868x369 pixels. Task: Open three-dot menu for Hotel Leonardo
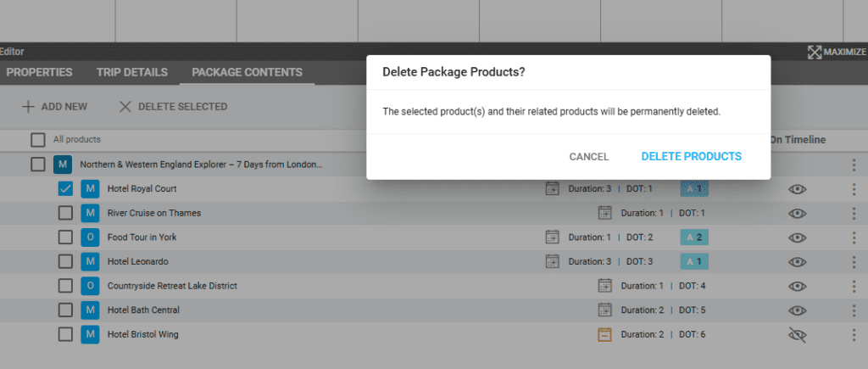pos(854,261)
